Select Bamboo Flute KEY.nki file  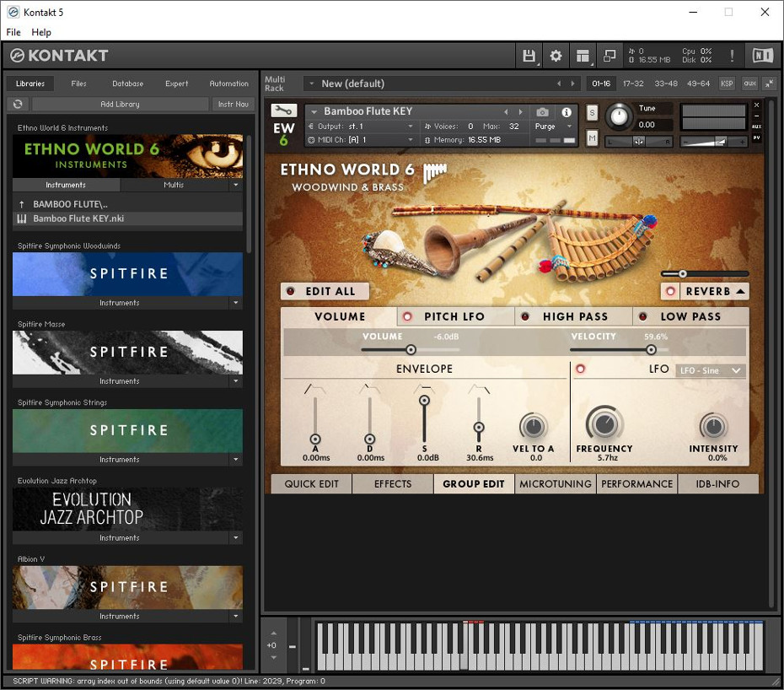coord(127,218)
